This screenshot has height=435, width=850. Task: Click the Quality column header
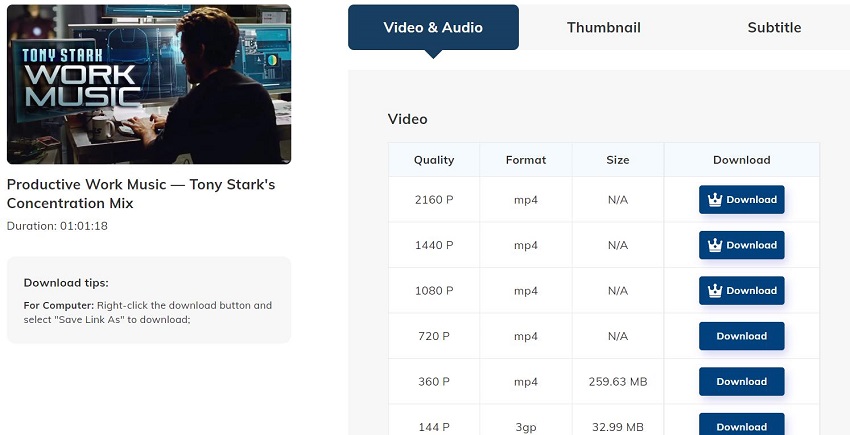pyautogui.click(x=434, y=160)
